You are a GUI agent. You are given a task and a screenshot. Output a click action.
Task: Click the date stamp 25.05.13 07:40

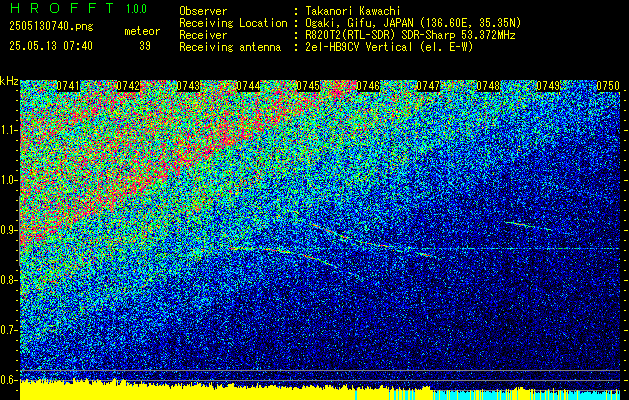[x=51, y=46]
